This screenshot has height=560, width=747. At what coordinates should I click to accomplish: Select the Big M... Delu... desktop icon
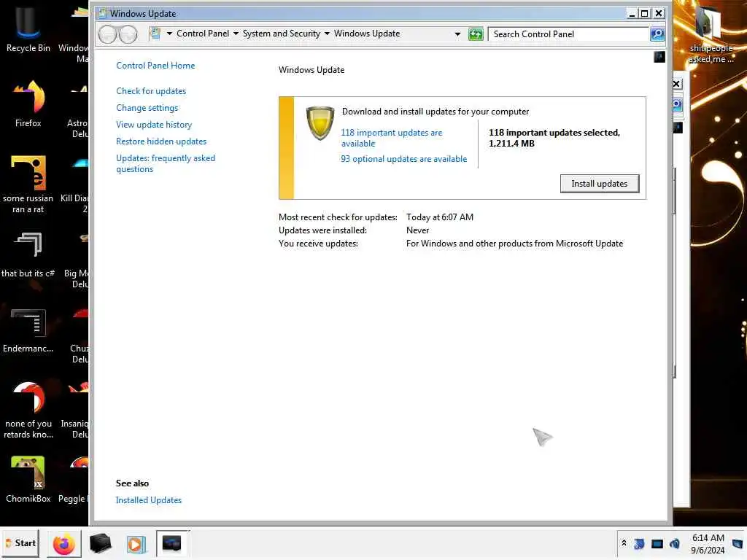click(76, 259)
